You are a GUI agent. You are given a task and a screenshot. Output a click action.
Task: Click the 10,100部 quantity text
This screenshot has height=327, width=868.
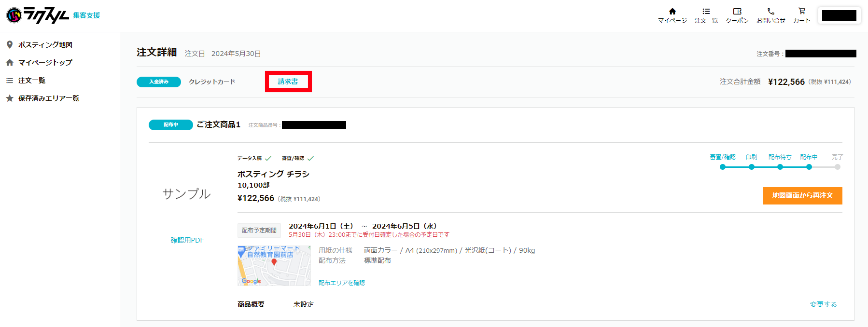[253, 185]
